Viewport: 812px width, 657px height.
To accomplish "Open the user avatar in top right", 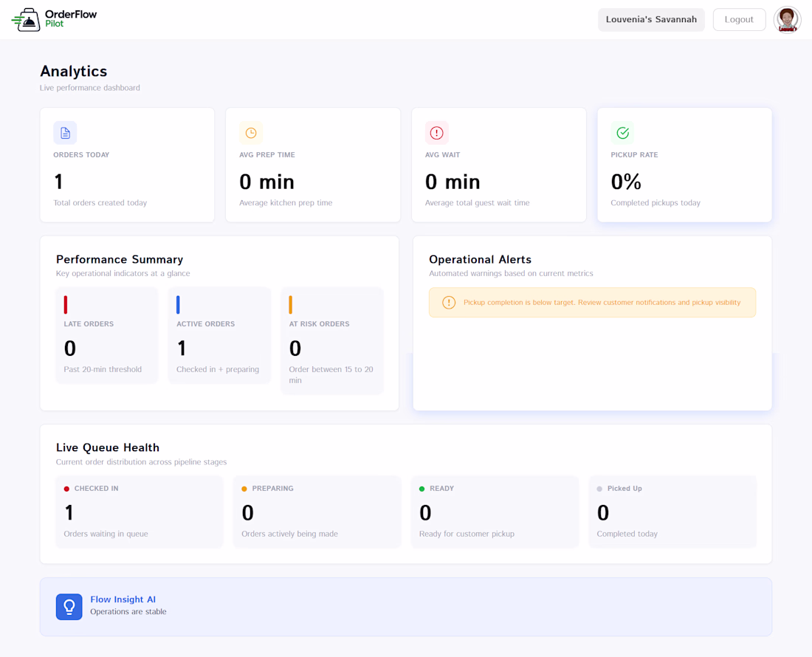I will click(x=787, y=20).
